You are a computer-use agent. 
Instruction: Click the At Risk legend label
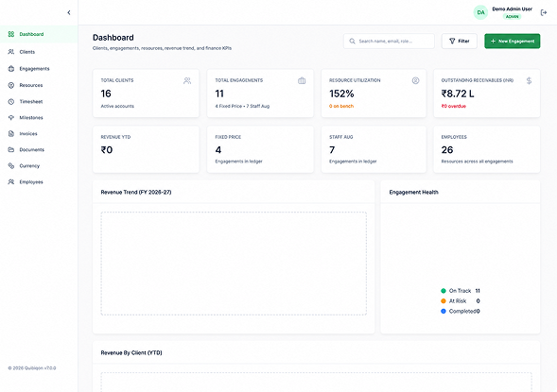[458, 300]
